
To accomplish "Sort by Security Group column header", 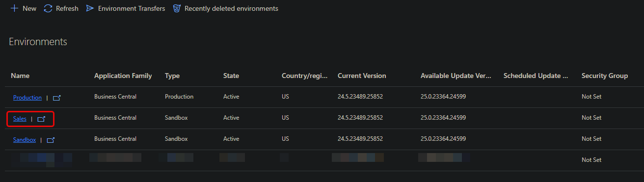I will point(605,76).
